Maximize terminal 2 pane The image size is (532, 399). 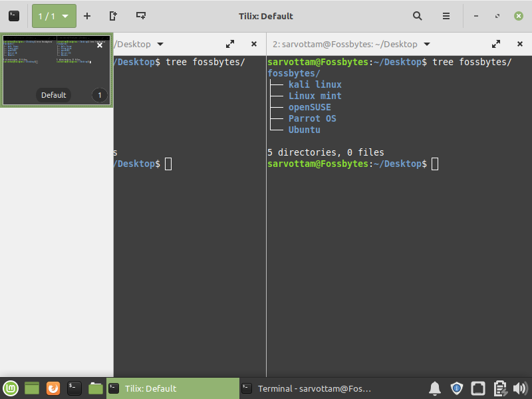[x=496, y=44]
